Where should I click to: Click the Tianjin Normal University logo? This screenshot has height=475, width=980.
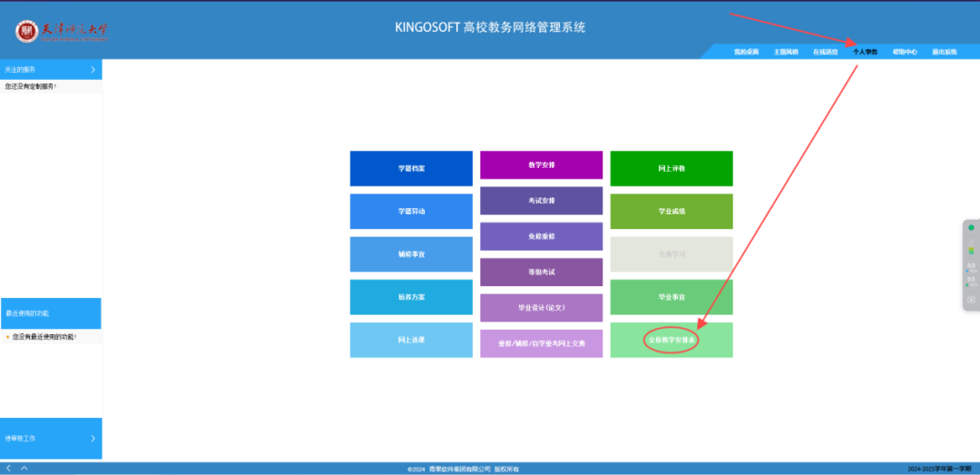point(62,32)
